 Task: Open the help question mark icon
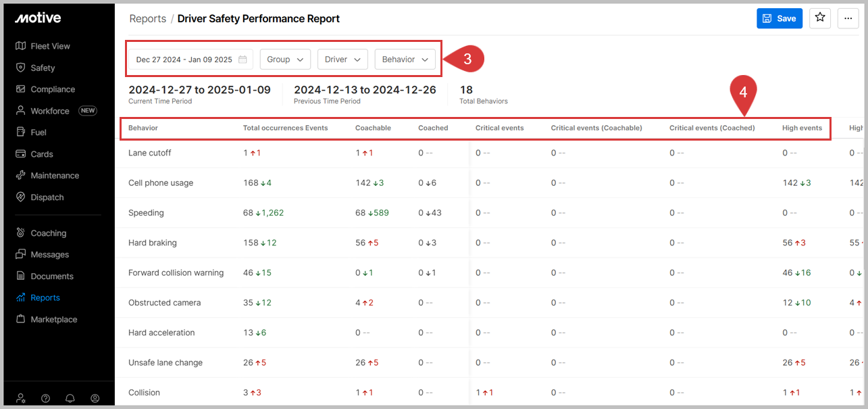[x=46, y=398]
